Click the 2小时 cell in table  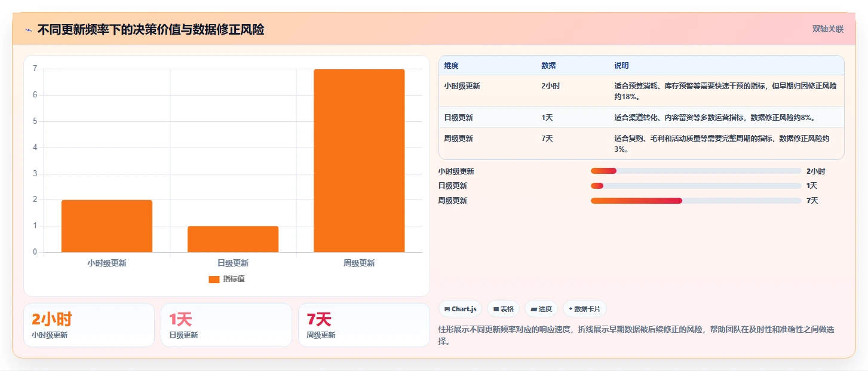(x=550, y=86)
